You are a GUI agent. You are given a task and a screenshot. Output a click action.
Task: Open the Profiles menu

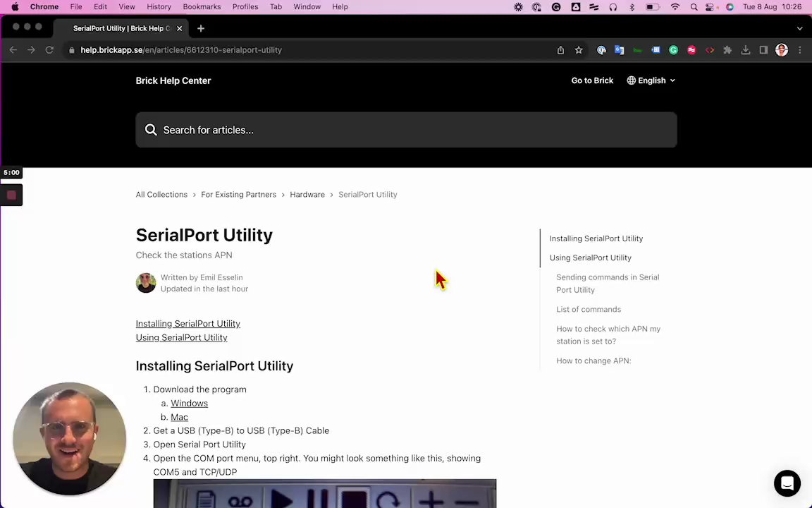245,7
